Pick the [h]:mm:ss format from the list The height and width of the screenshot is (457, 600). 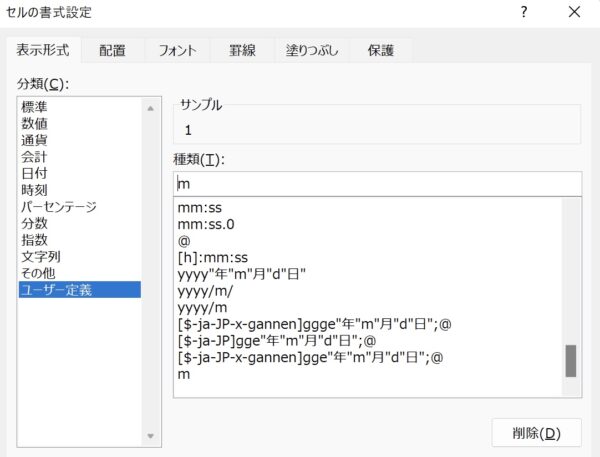[x=213, y=258]
